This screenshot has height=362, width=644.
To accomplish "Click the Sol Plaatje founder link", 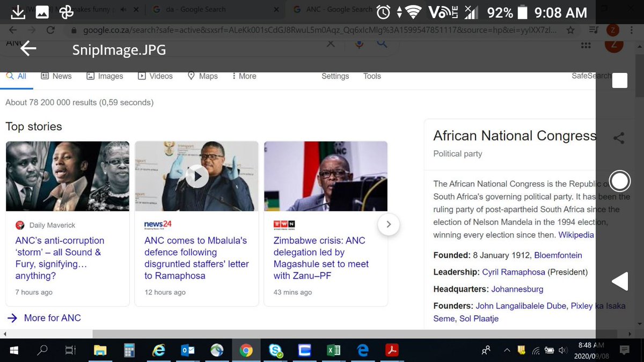I will pyautogui.click(x=478, y=319).
